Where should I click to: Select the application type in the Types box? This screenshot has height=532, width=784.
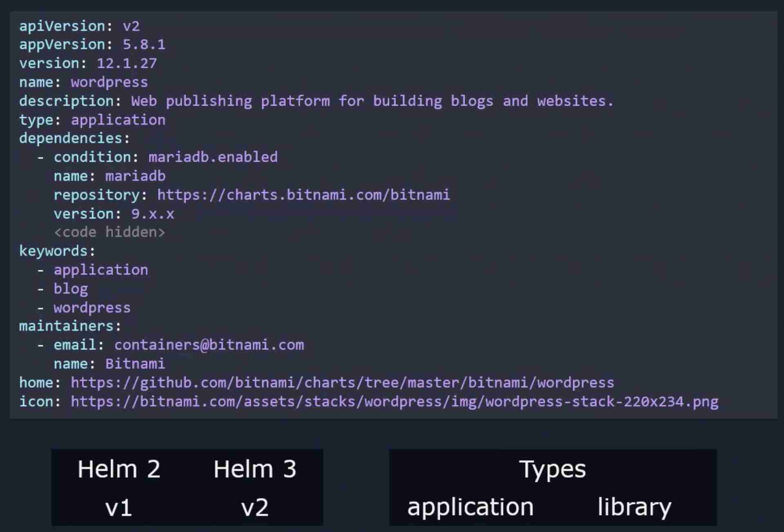tap(470, 508)
